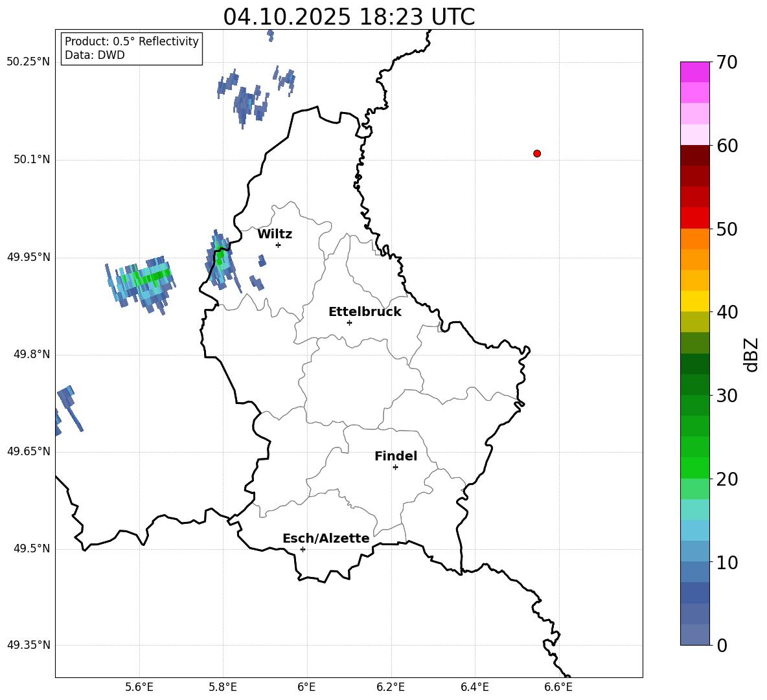Click the 40 colorbar tick label
This screenshot has width=767, height=700.
(727, 312)
